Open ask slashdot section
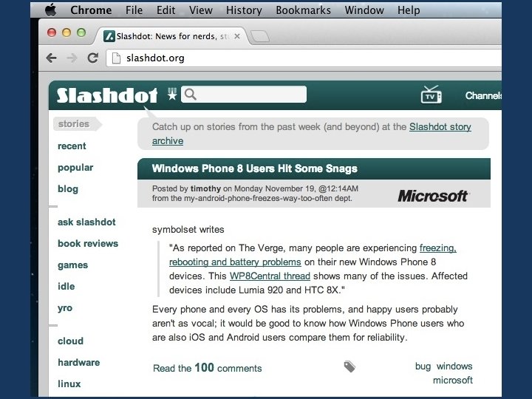The width and height of the screenshot is (532, 399). [x=86, y=222]
